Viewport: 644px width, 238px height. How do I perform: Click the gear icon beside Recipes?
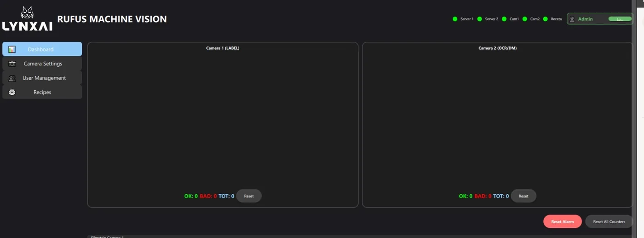point(12,92)
